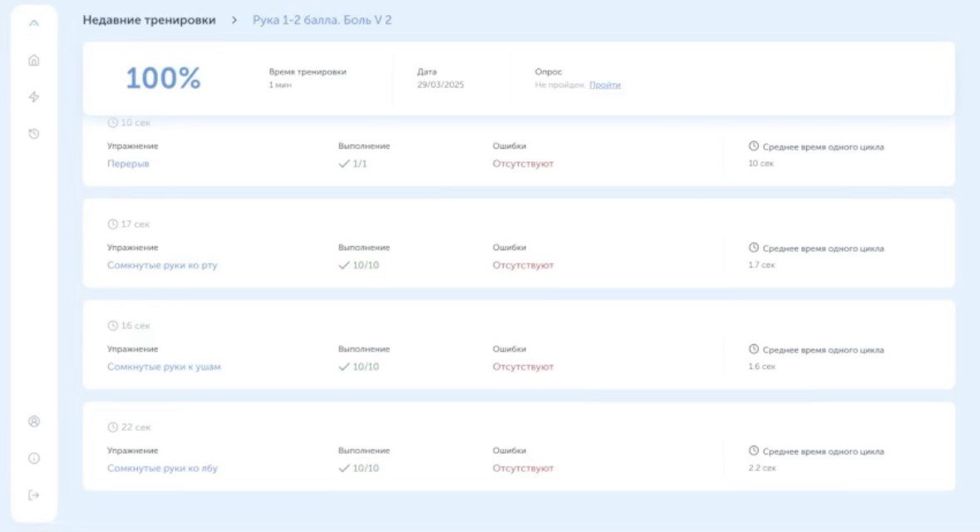980x532 pixels.
Task: Click the clock icon beside 22 сек
Action: click(x=113, y=427)
